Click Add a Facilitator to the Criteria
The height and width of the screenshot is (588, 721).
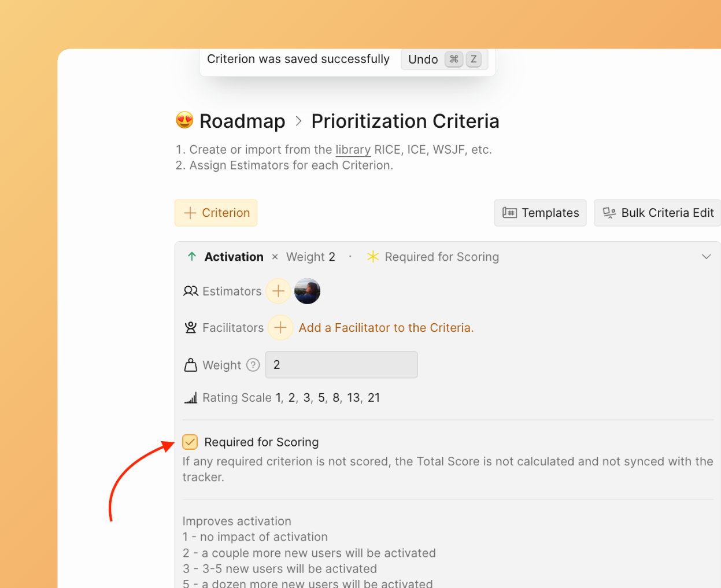[386, 327]
